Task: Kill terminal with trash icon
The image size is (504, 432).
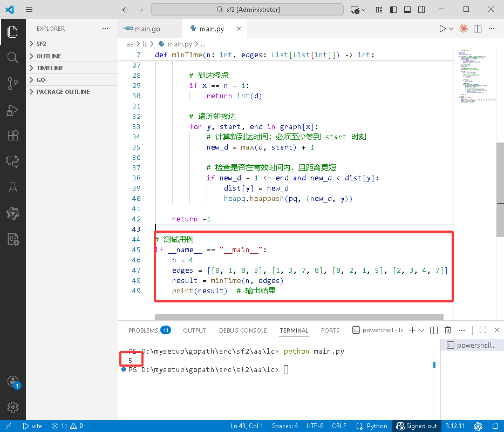Action: click(x=448, y=330)
